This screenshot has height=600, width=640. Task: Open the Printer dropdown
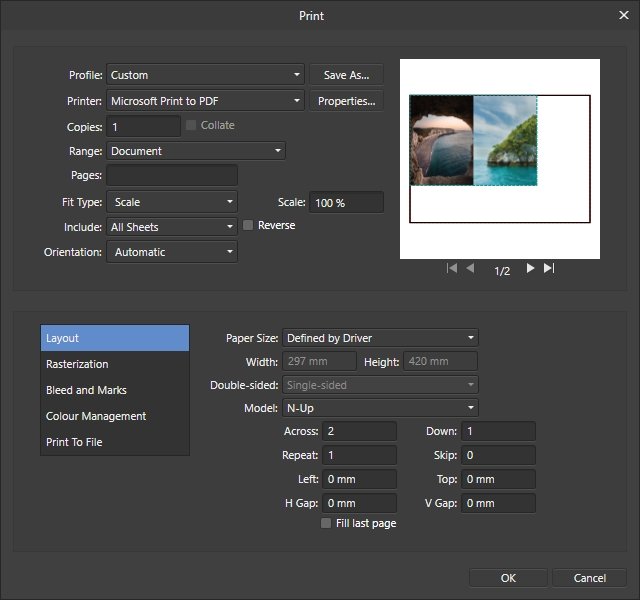tap(205, 101)
